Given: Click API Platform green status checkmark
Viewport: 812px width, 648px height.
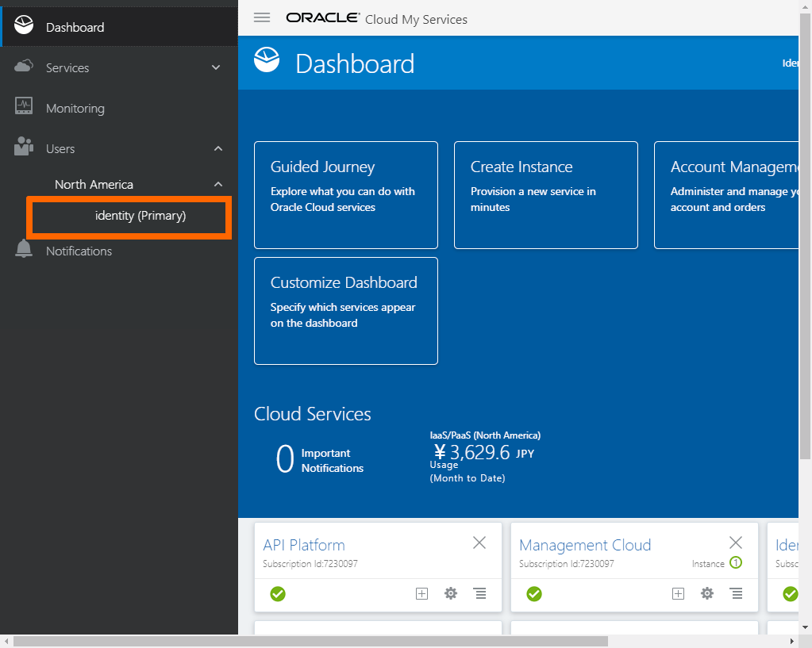Looking at the screenshot, I should [278, 593].
